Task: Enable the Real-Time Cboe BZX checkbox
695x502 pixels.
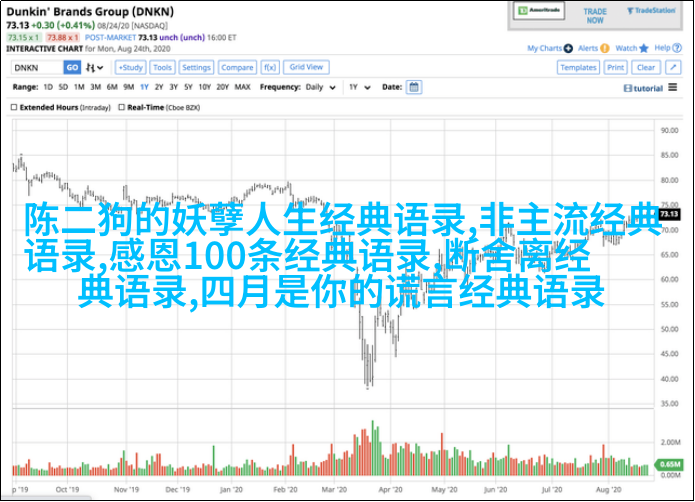Action: point(121,107)
